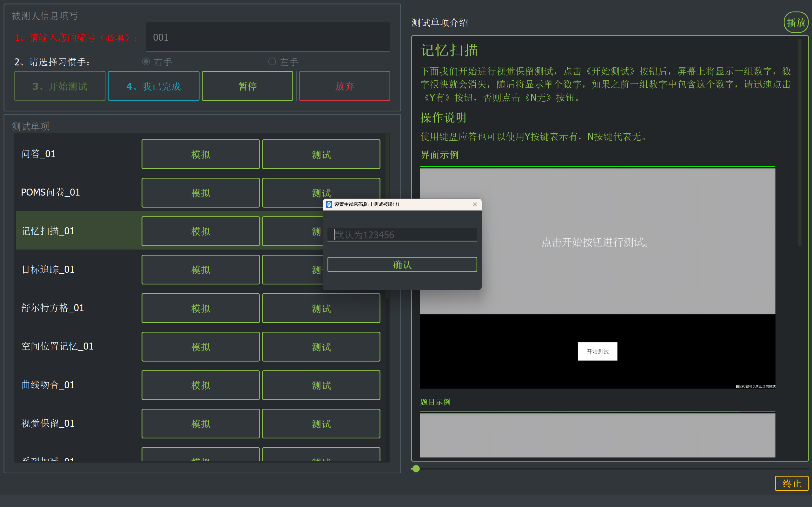The image size is (812, 507).
Task: Click the 暂停 button
Action: (247, 86)
